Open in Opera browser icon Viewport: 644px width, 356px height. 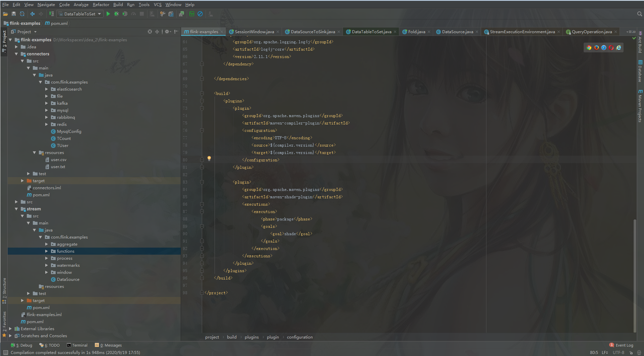611,48
